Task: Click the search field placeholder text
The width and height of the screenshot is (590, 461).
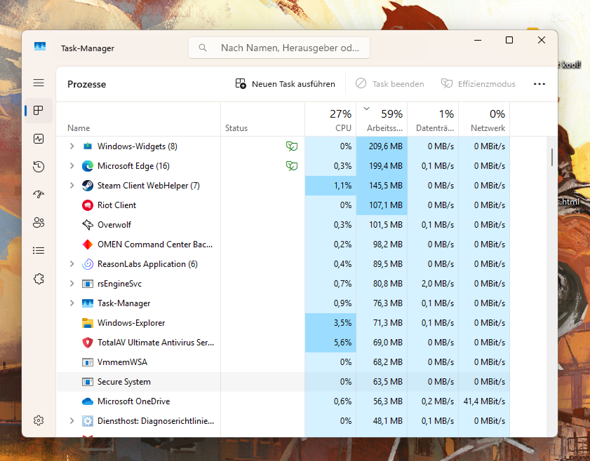Action: [x=290, y=48]
